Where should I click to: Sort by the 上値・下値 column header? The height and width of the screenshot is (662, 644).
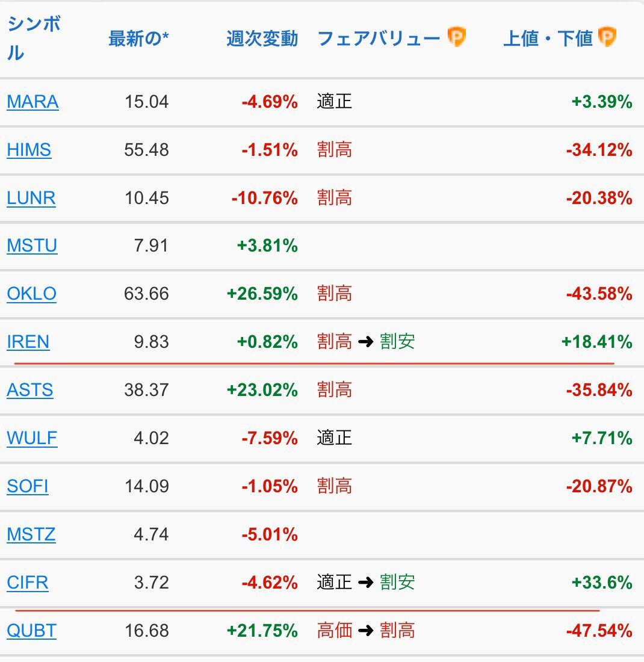548,39
